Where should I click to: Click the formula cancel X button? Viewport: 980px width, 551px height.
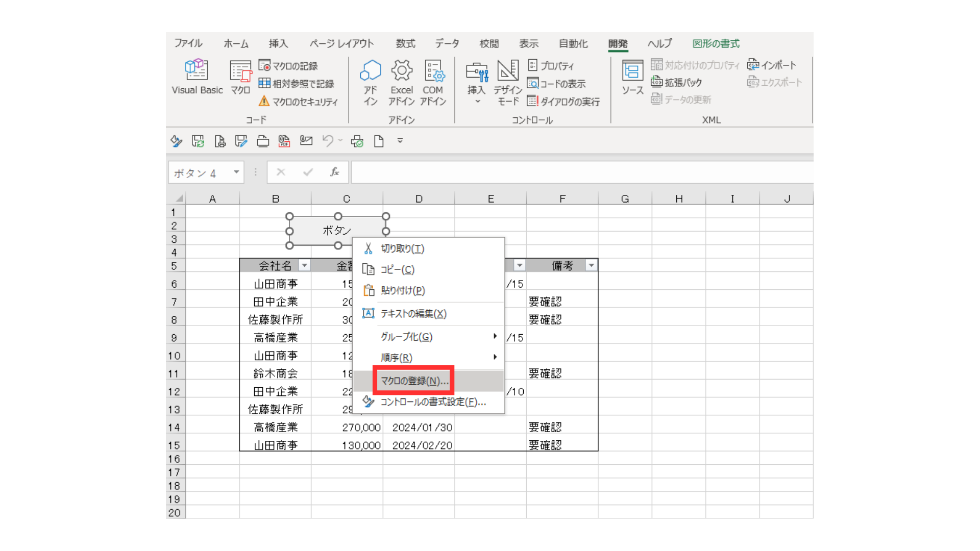pos(281,172)
